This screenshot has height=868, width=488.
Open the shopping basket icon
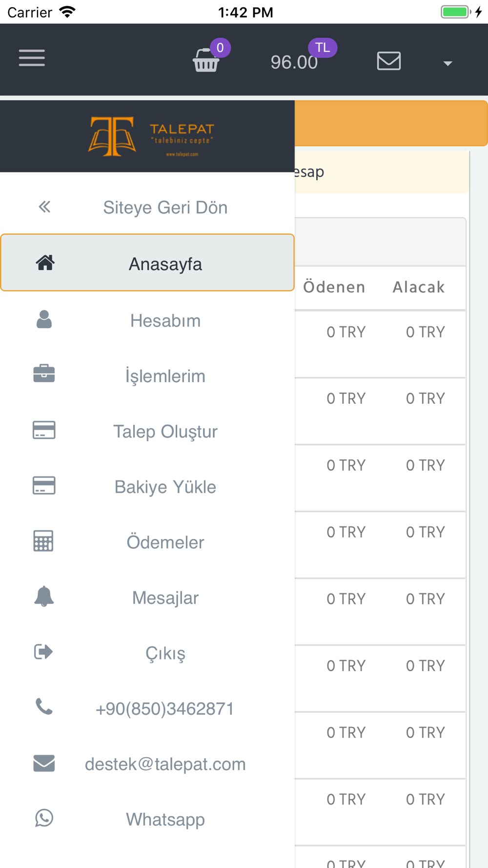[206, 61]
